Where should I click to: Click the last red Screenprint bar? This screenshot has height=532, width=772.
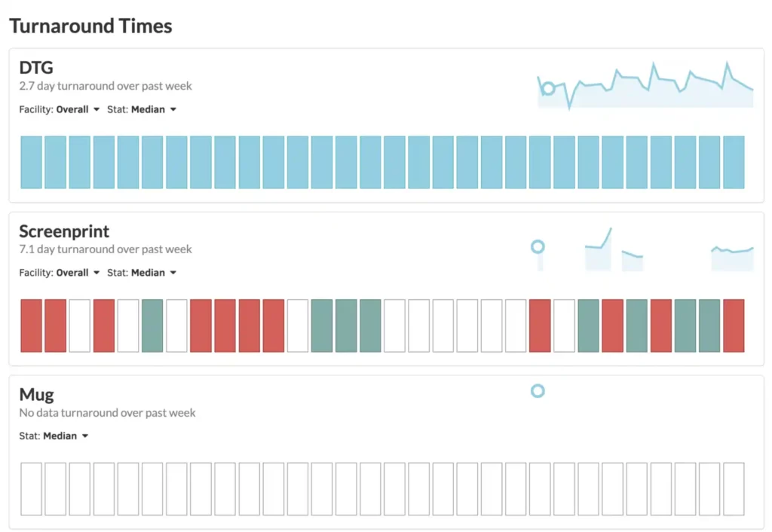(734, 326)
